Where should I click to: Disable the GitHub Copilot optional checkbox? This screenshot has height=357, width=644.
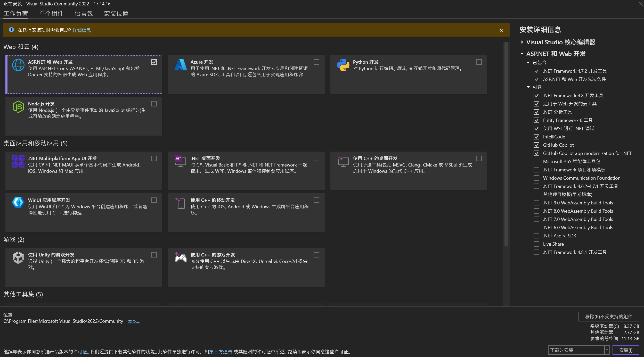pos(536,145)
